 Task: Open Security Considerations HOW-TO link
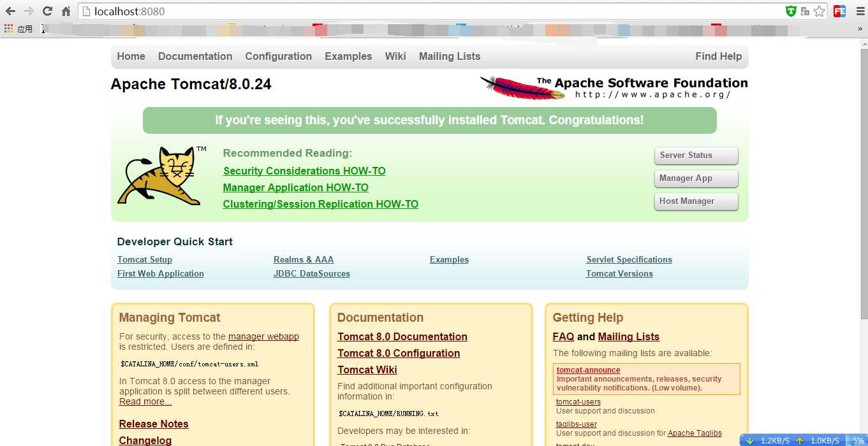[304, 171]
